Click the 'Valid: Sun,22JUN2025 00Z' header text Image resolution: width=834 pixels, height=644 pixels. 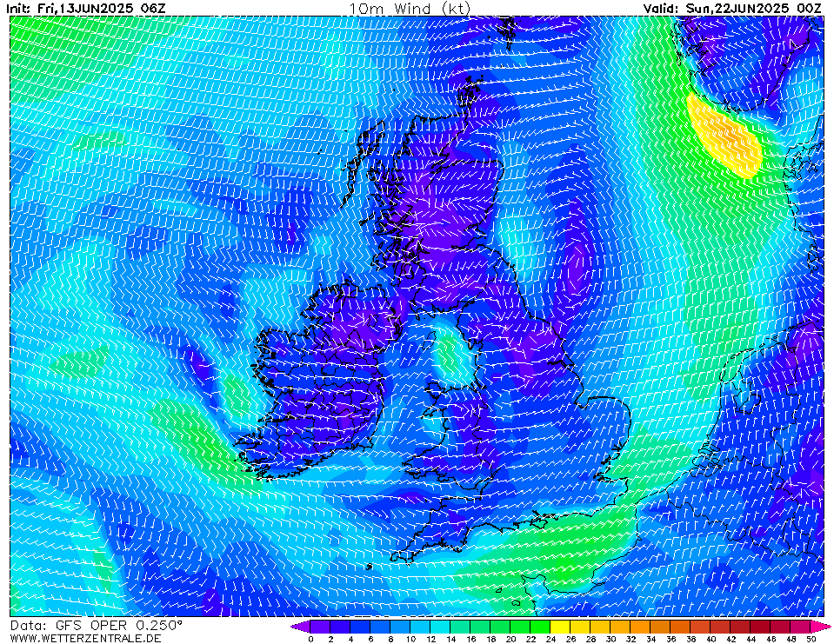734,8
